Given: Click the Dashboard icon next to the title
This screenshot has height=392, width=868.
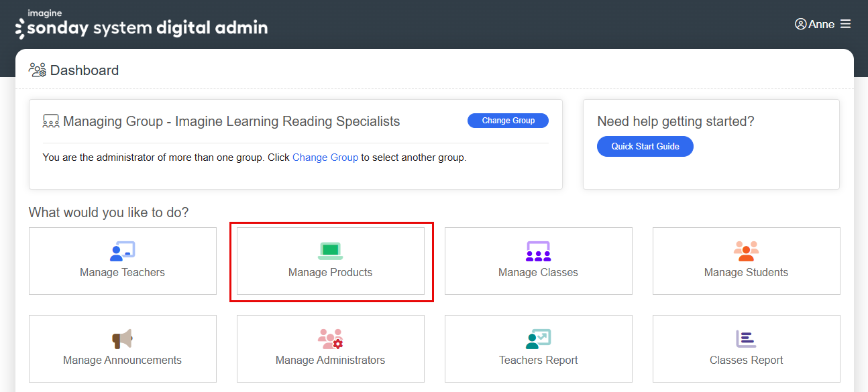Looking at the screenshot, I should coord(37,70).
